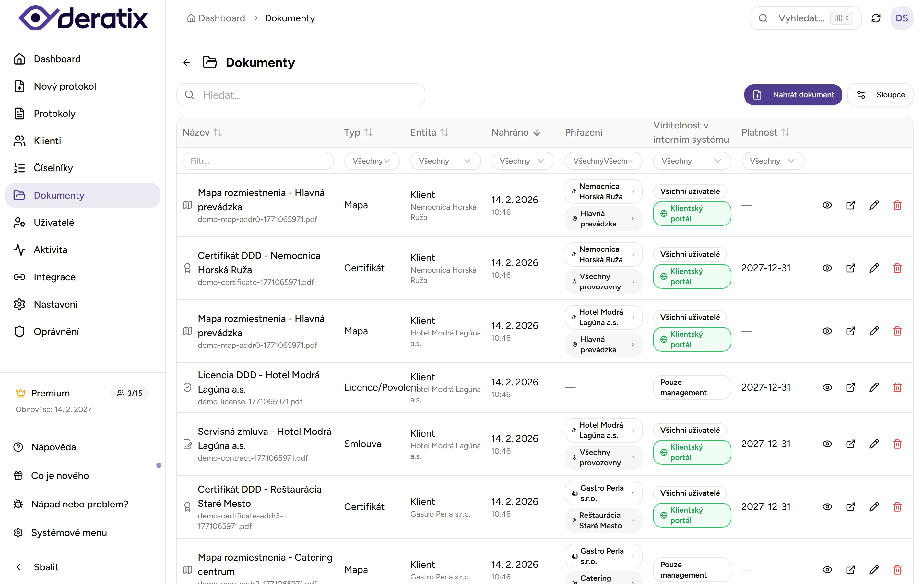Viewport: 924px width, 584px height.
Task: Open the Typ filter dropdown
Action: tap(372, 161)
